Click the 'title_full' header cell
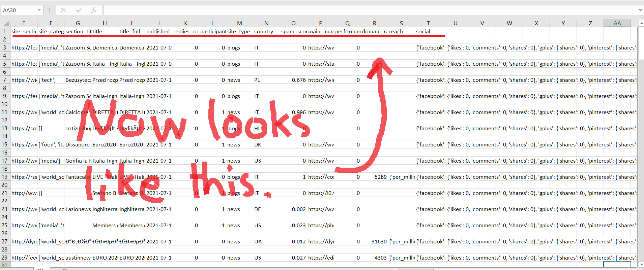The height and width of the screenshot is (270, 644). pos(131,31)
